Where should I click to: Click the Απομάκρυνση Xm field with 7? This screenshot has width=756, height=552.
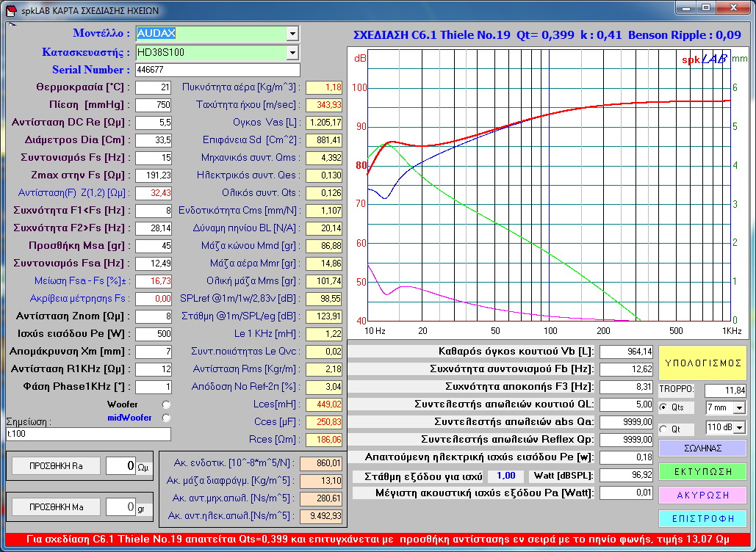point(154,352)
